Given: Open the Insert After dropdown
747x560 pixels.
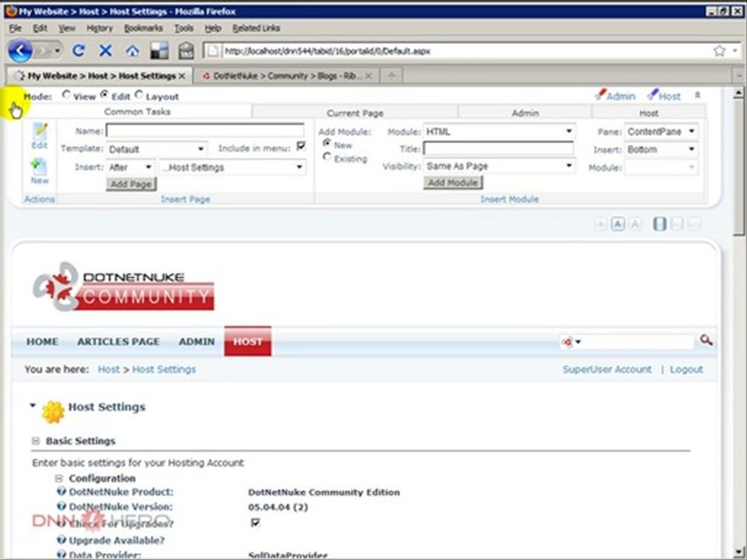Looking at the screenshot, I should (130, 167).
